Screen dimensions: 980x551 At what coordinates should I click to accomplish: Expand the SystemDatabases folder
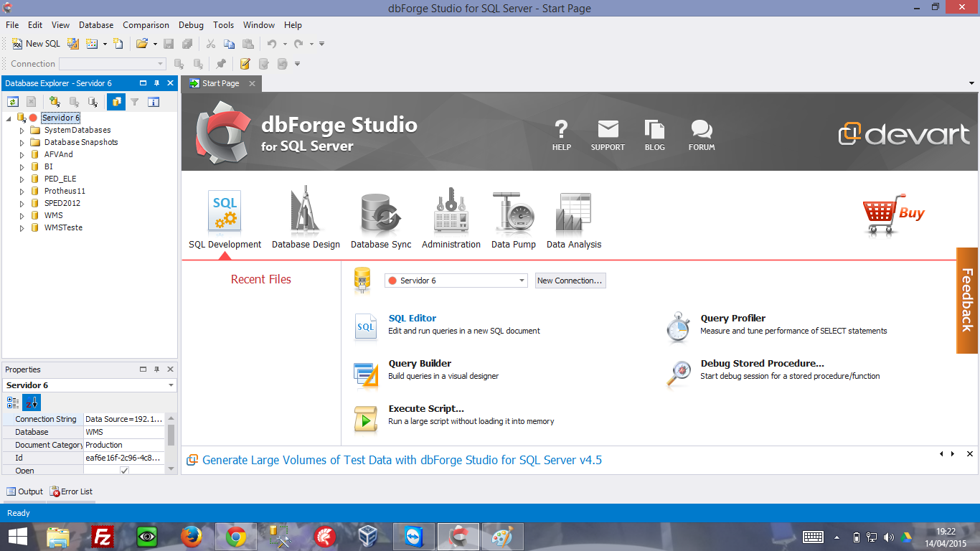click(x=22, y=130)
